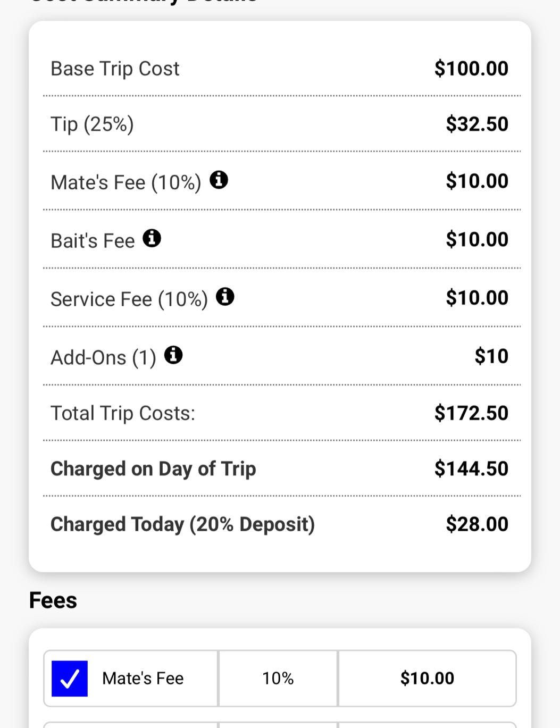
Task: Click the Base Trip Cost label
Action: click(x=115, y=69)
